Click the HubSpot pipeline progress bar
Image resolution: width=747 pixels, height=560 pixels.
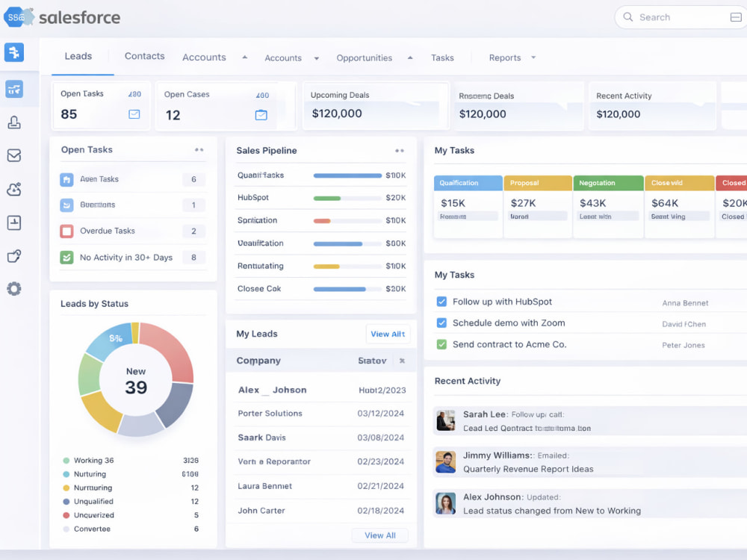[x=347, y=198]
